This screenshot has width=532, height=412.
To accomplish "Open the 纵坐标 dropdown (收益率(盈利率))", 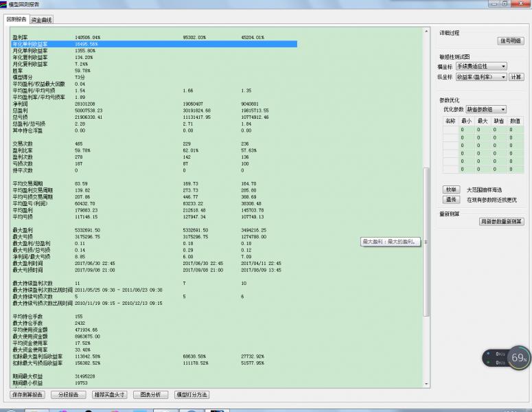I will click(x=481, y=77).
